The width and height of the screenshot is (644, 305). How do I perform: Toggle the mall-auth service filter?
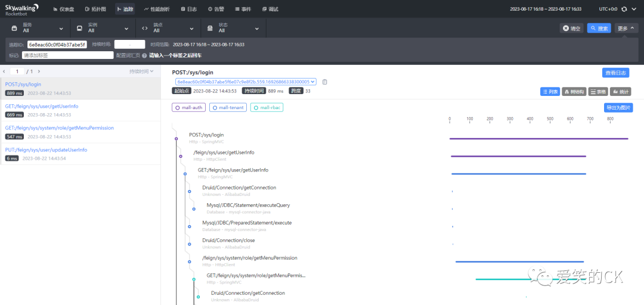(x=188, y=108)
